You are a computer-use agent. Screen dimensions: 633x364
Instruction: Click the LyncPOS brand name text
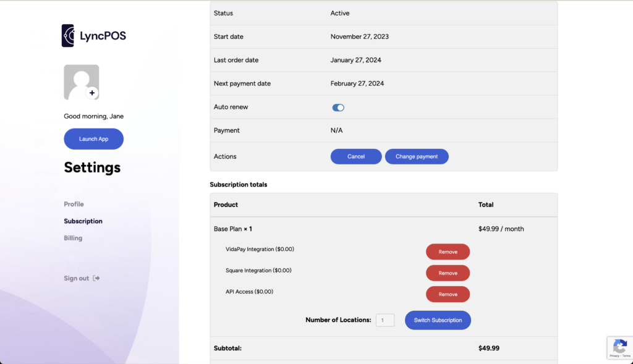[103, 36]
